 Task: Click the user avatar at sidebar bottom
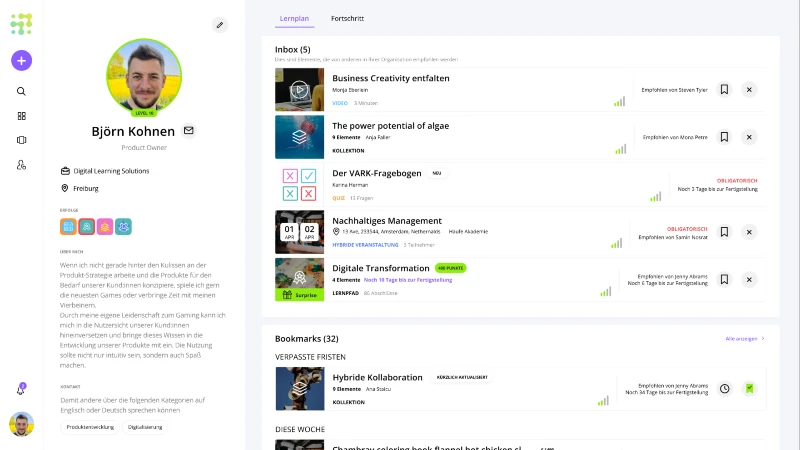click(x=21, y=424)
